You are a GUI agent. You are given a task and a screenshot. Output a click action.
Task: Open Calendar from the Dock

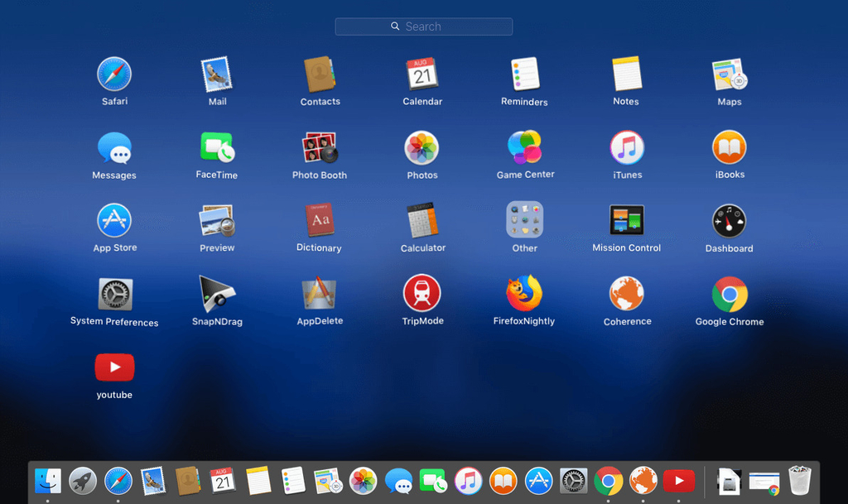223,480
